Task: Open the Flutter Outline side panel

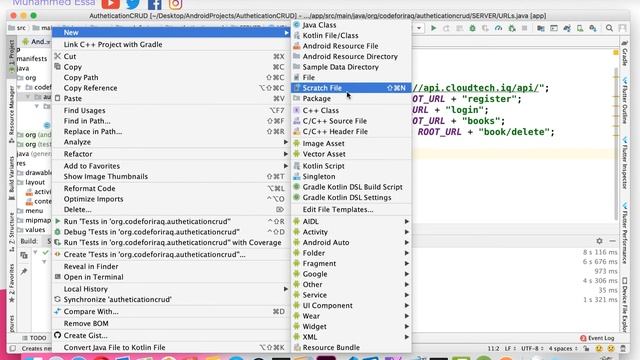Action: click(x=624, y=100)
